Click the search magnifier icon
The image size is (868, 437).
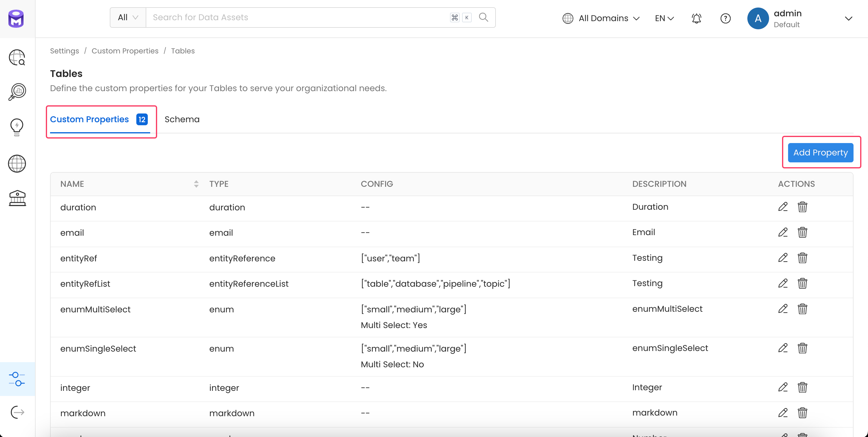483,17
